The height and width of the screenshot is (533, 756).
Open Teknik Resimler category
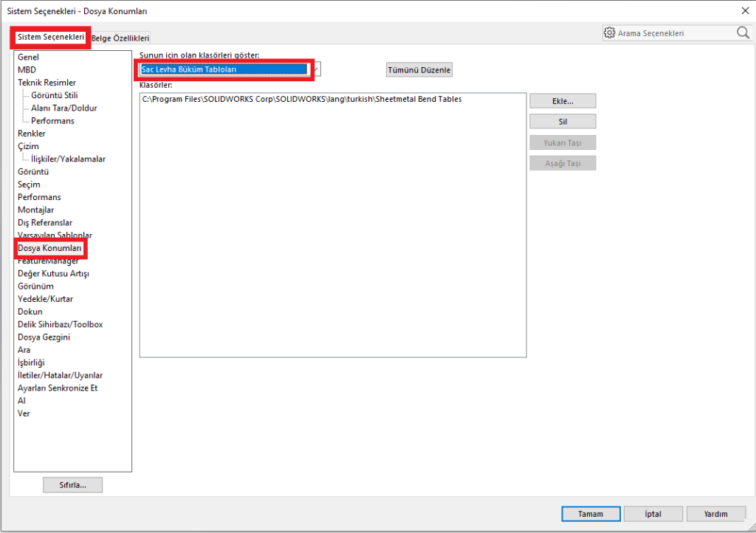click(47, 83)
